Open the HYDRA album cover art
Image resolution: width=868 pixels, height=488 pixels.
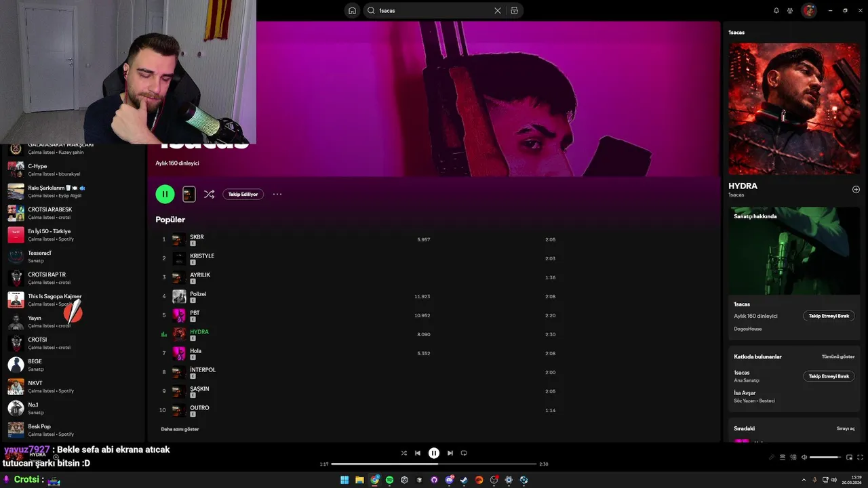coord(794,109)
